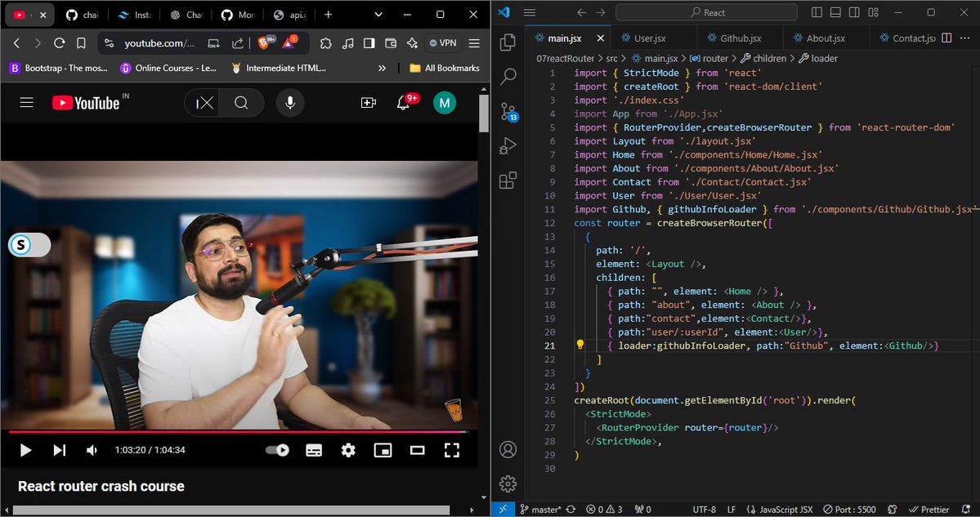Open the browser Extensions puzzle icon
The width and height of the screenshot is (980, 517).
[x=325, y=43]
